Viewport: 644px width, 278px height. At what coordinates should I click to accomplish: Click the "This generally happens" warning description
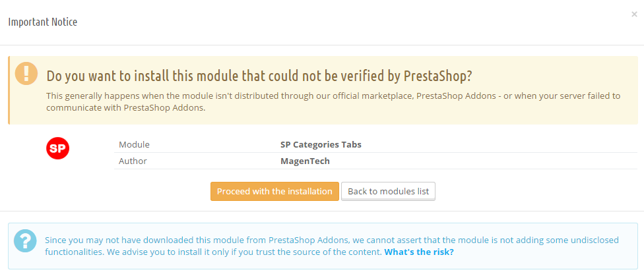333,101
